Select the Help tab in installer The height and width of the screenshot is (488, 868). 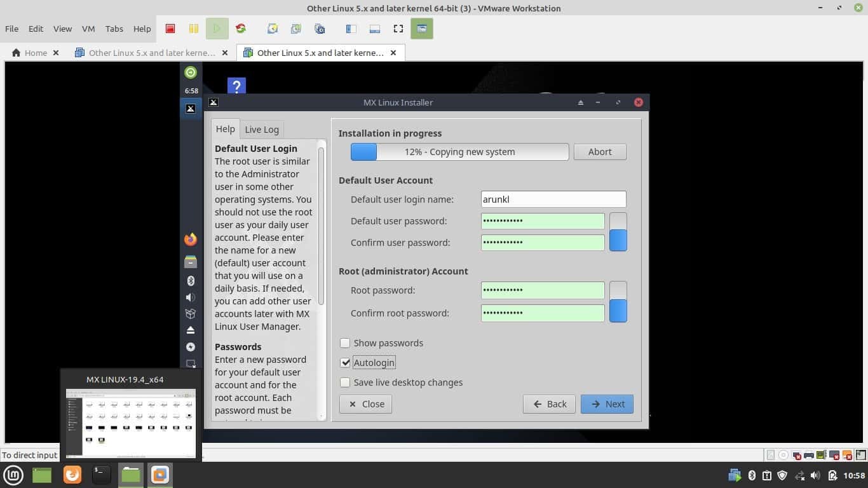(x=226, y=129)
